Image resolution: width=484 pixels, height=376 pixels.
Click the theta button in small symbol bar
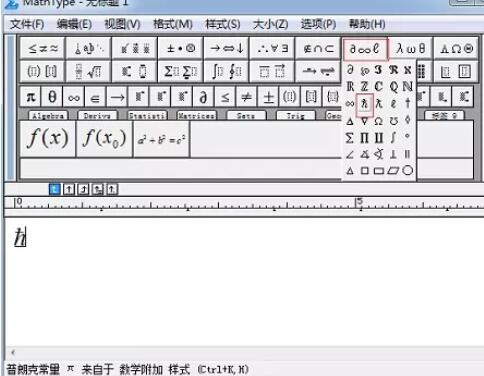pos(52,97)
